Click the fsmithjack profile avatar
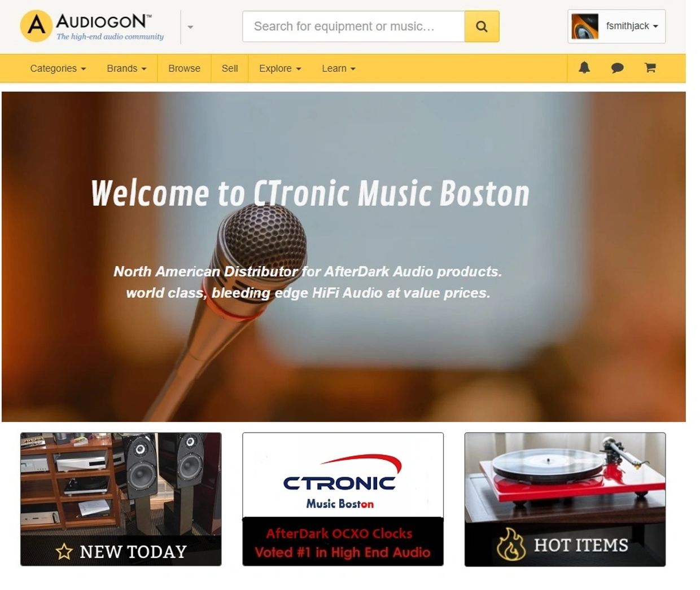 coord(585,27)
